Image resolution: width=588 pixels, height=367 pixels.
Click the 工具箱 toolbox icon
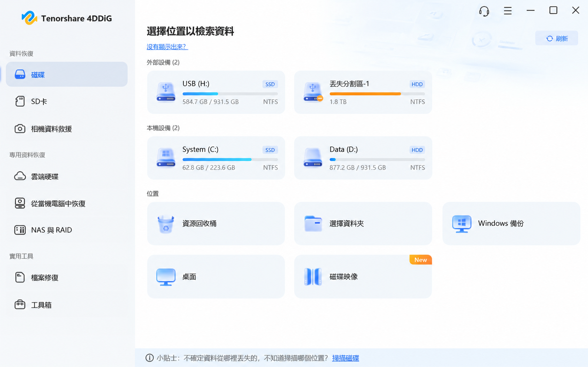(20, 304)
